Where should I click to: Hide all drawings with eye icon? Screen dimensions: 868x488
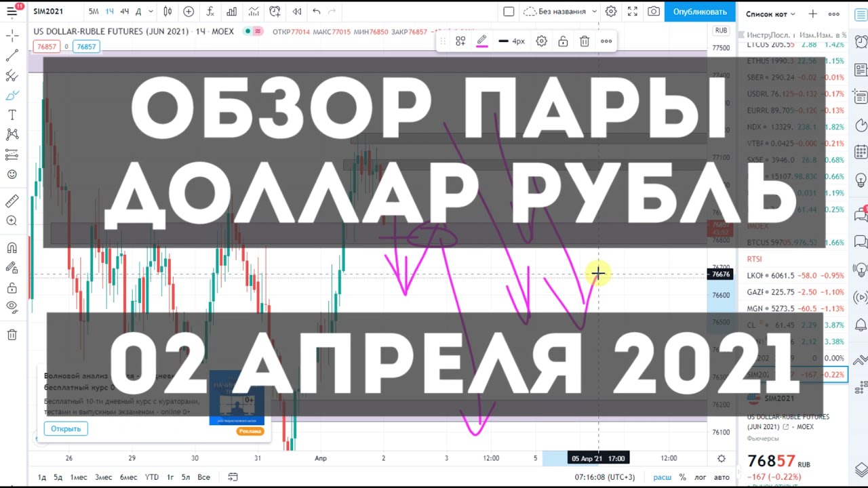click(12, 307)
